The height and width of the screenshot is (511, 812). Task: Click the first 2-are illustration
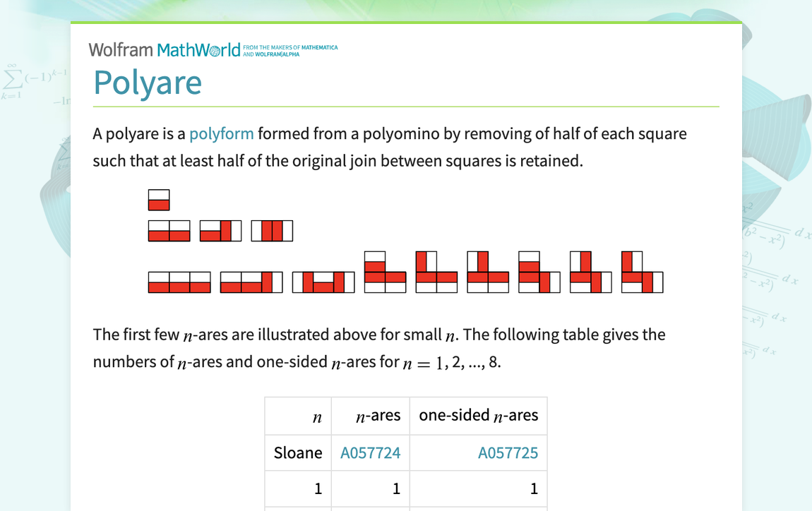point(169,230)
